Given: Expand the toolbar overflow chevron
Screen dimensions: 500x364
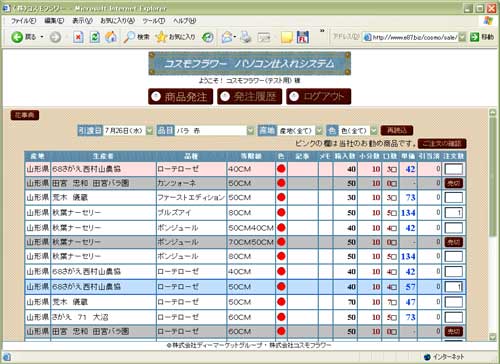Looking at the screenshot, I should tap(322, 31).
